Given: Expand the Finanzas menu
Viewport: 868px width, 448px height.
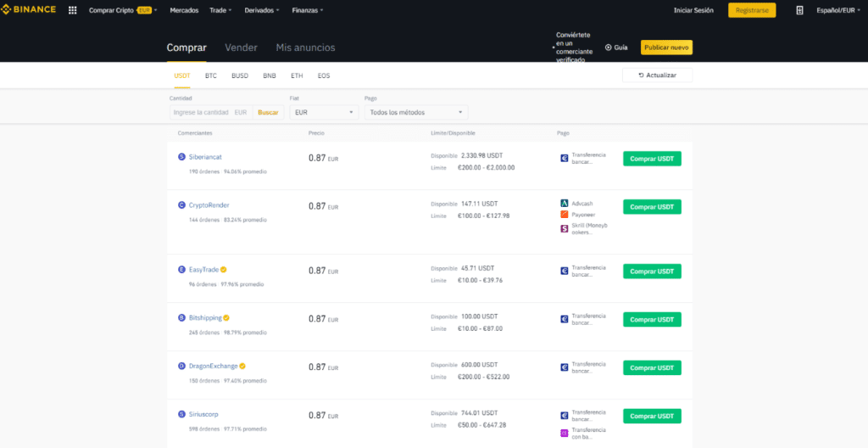Looking at the screenshot, I should pos(307,10).
